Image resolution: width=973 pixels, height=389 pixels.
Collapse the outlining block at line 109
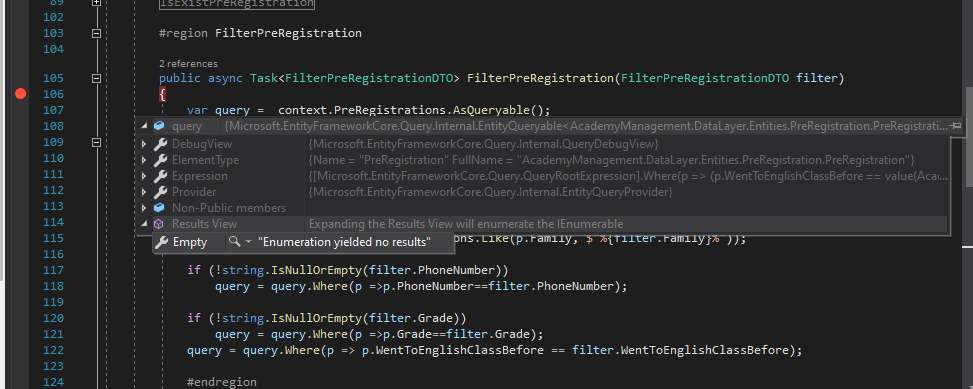96,143
